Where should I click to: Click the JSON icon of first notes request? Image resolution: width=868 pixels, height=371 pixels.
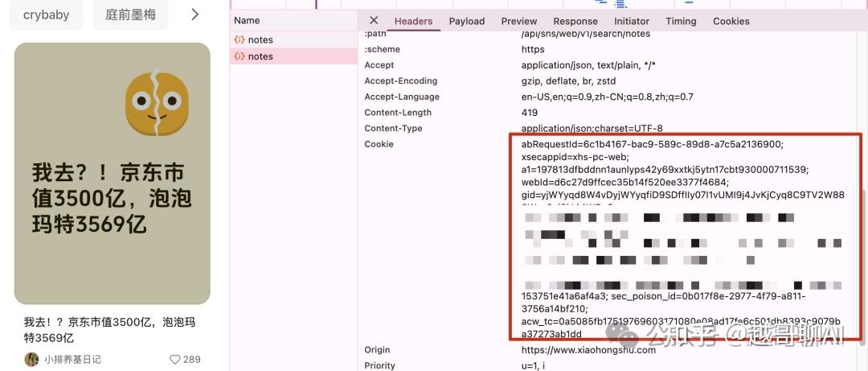point(240,40)
